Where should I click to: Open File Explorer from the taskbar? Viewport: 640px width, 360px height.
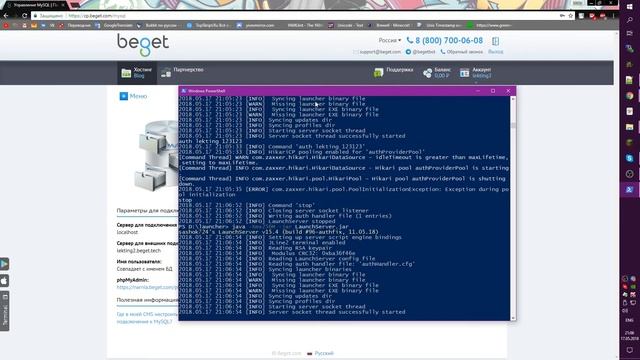629,127
